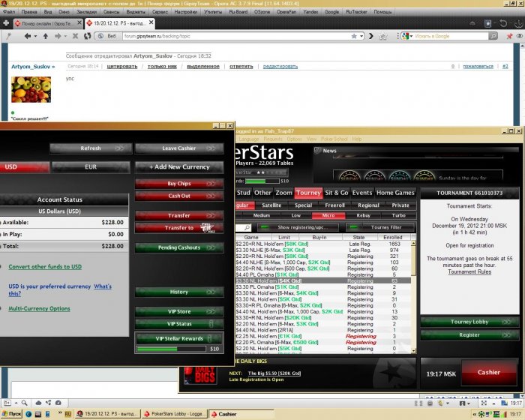Click Stellar Rewards $10 progress bar
Image resolution: width=525 pixels, height=420 pixels.
pyautogui.click(x=172, y=349)
